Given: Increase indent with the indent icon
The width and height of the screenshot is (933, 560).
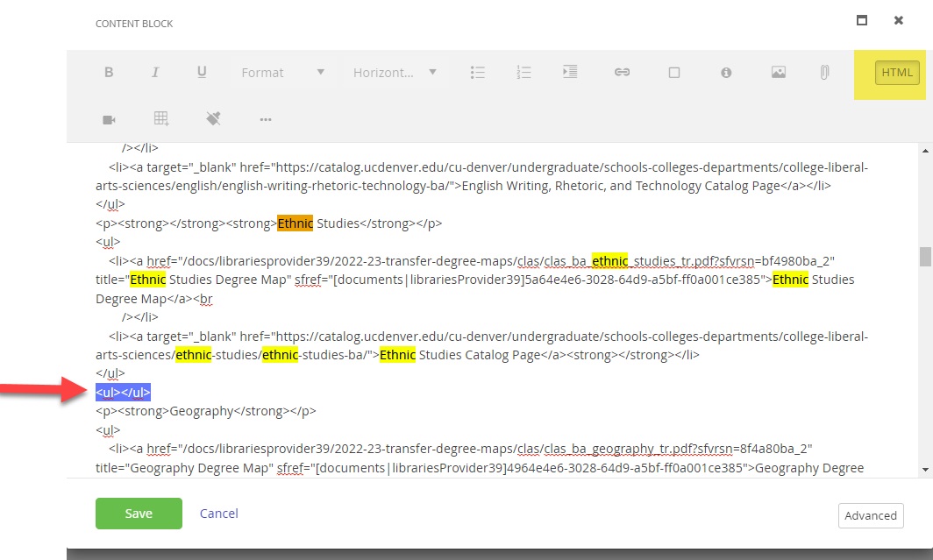Looking at the screenshot, I should 569,74.
